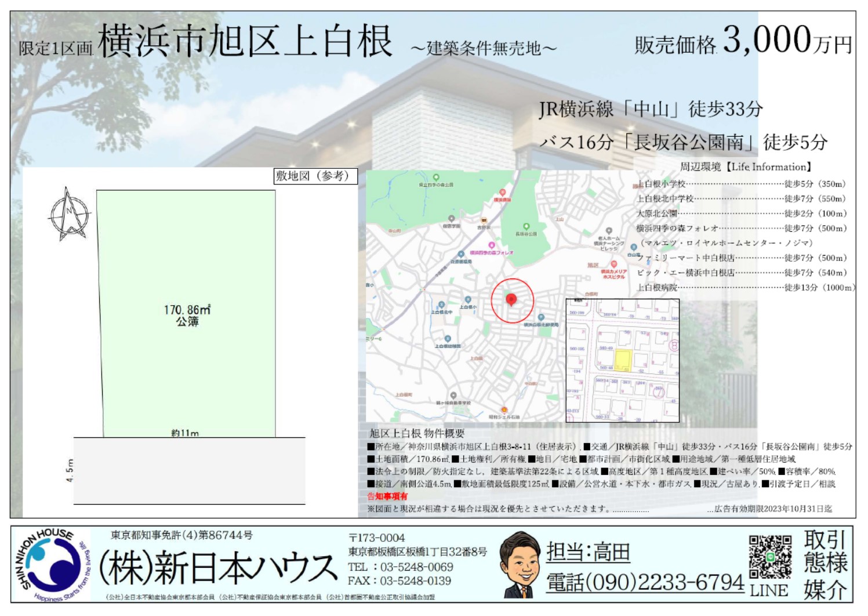Click the cadastral inset map thumbnail

pyautogui.click(x=622, y=360)
